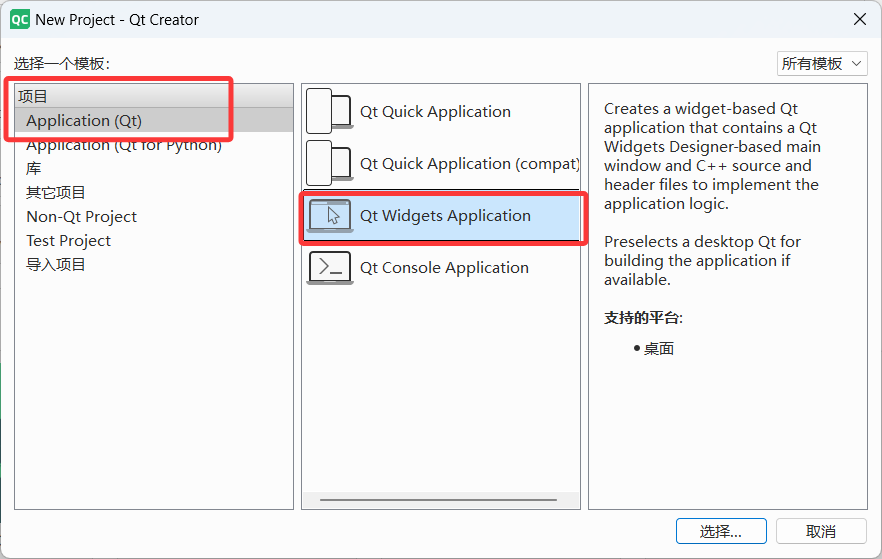882x559 pixels.
Task: Click the Qt Console Application terminal icon
Action: (330, 268)
